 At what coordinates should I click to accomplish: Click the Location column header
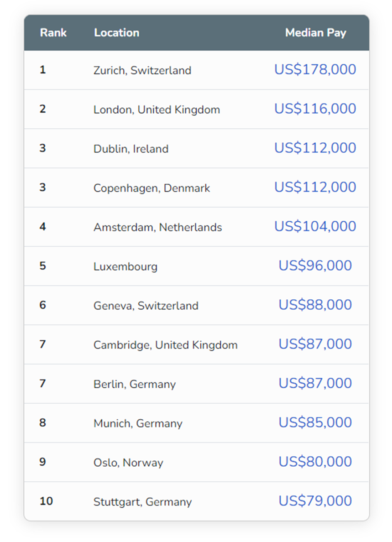(x=116, y=33)
